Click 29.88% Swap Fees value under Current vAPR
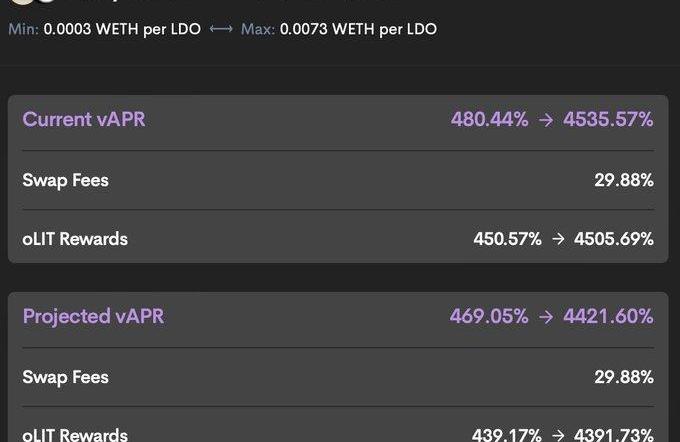The height and width of the screenshot is (442, 680). tap(623, 181)
